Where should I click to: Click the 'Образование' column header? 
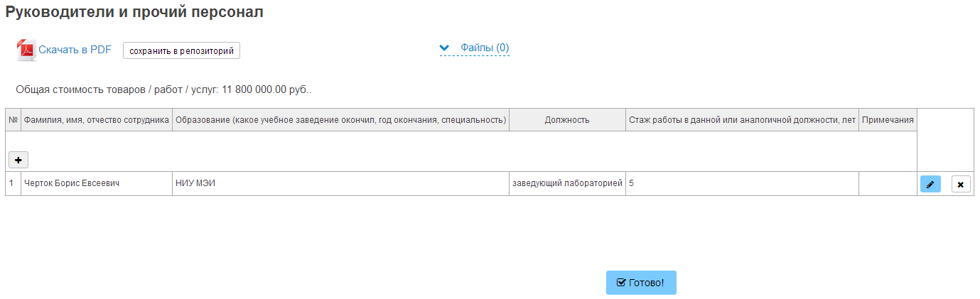coord(340,120)
